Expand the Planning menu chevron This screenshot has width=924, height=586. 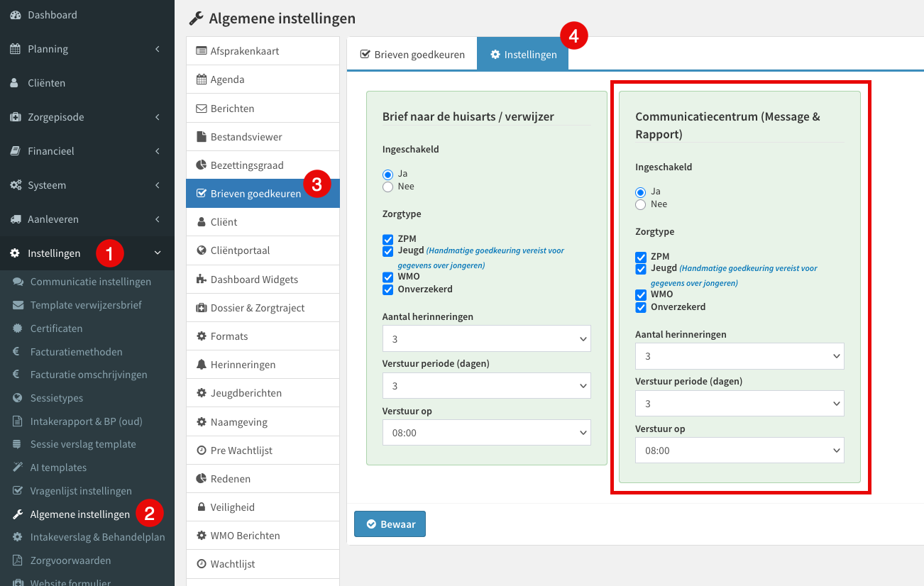pyautogui.click(x=158, y=49)
